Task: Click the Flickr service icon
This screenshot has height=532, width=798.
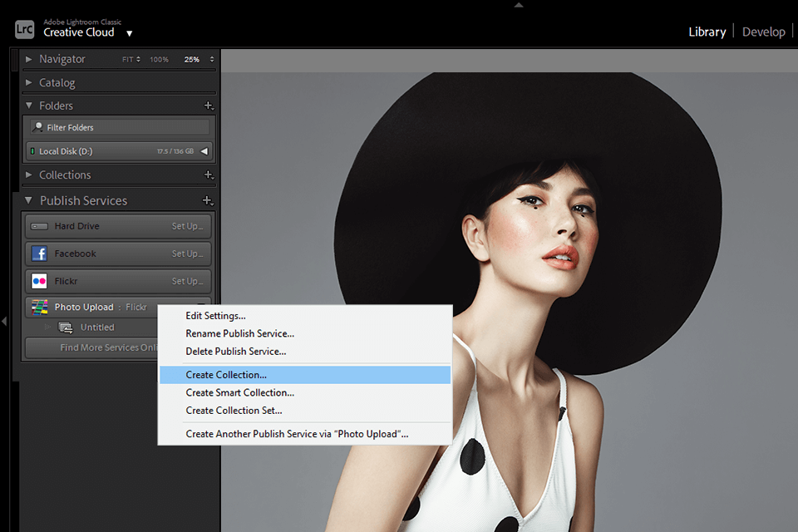Action: (x=39, y=281)
